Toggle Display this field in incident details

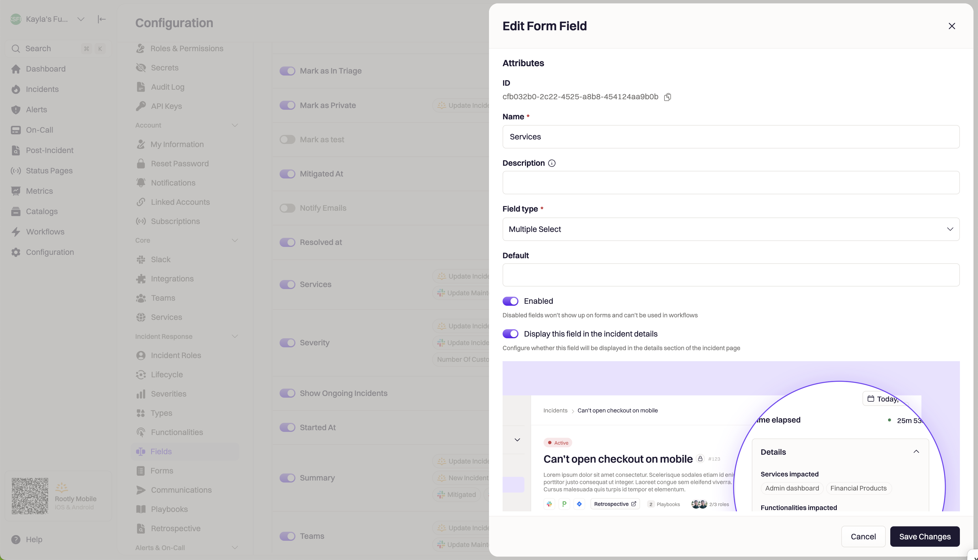click(511, 334)
